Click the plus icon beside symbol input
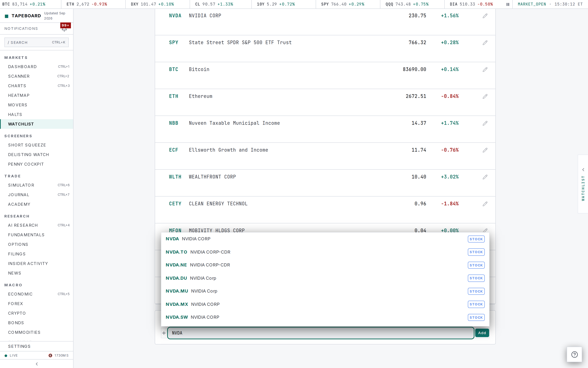 pos(164,333)
